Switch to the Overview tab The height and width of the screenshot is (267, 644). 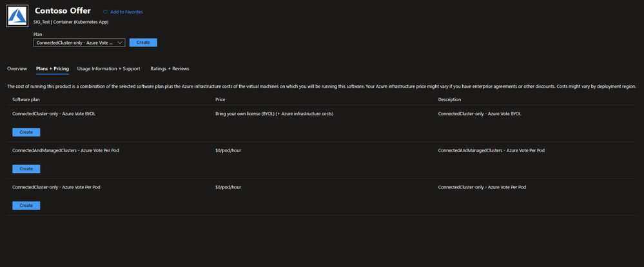tap(17, 68)
